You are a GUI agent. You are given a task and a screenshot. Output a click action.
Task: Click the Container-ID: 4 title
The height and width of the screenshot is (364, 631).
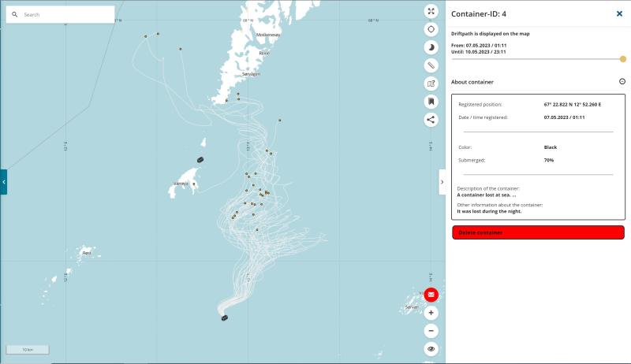(x=479, y=14)
